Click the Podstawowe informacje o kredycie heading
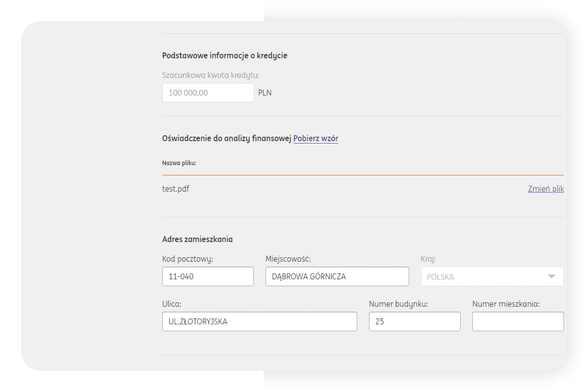 click(224, 56)
